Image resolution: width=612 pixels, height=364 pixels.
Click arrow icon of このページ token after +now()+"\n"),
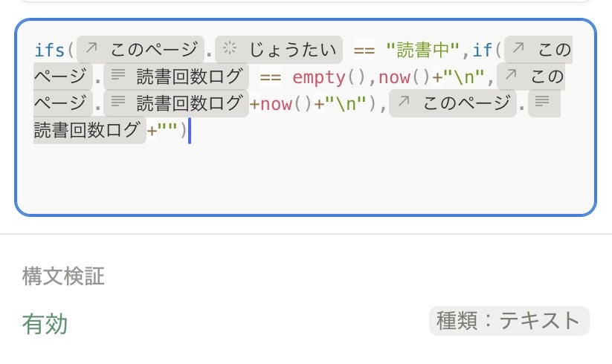pos(404,103)
